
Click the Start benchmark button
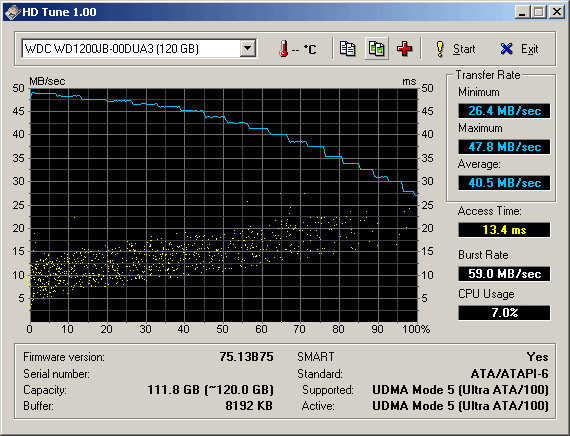coord(455,49)
